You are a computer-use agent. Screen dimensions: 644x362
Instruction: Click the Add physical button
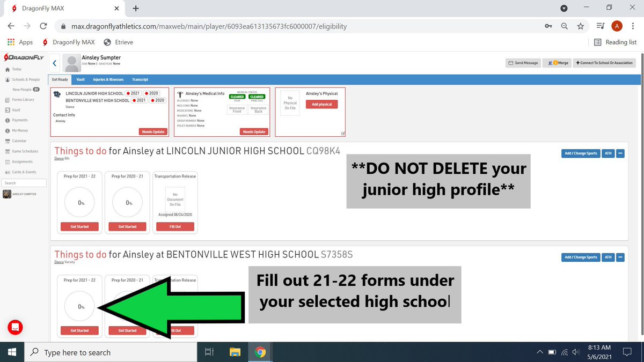coord(321,104)
